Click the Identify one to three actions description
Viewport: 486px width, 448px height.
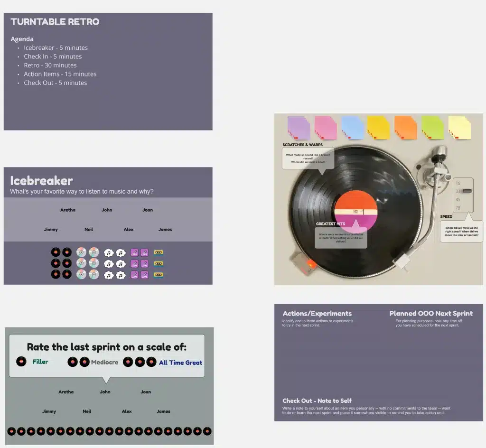pyautogui.click(x=318, y=323)
